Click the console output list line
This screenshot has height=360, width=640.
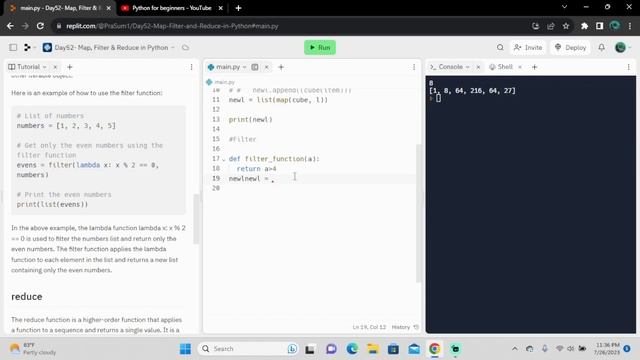click(472, 91)
